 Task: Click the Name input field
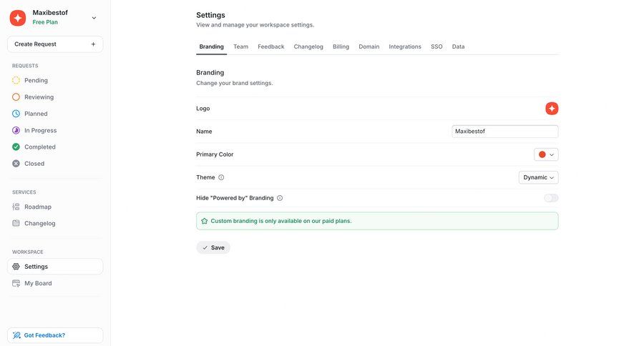tap(504, 132)
